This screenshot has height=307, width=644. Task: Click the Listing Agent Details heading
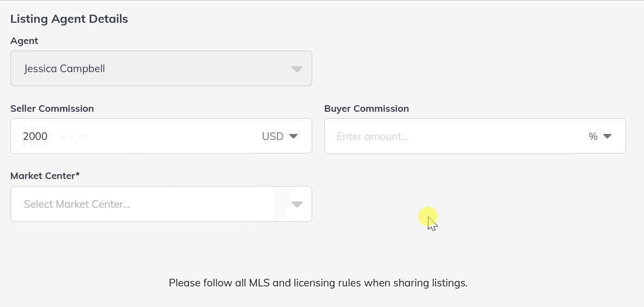pyautogui.click(x=69, y=19)
